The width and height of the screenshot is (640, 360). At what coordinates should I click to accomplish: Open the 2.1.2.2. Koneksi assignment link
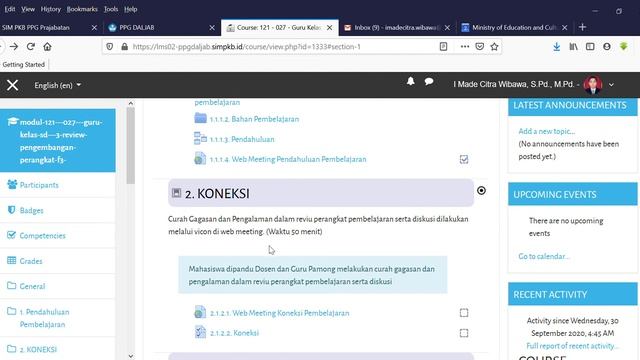click(x=234, y=333)
